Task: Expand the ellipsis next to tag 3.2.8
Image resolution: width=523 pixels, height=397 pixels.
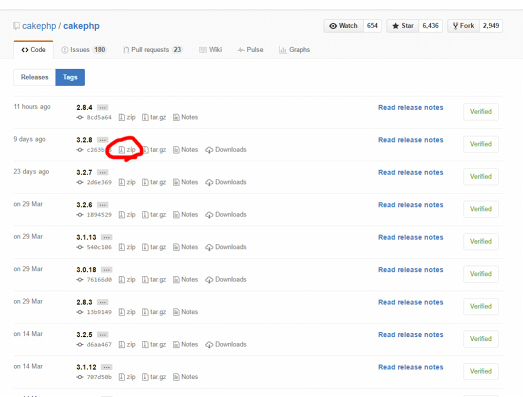Action: 102,140
